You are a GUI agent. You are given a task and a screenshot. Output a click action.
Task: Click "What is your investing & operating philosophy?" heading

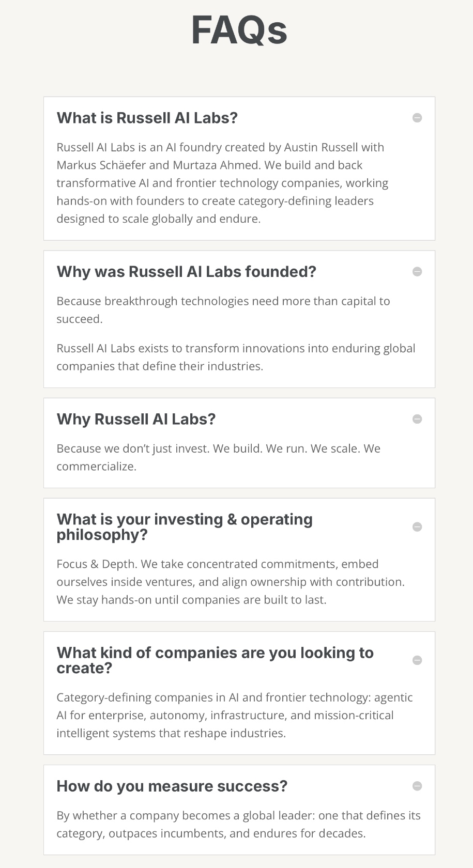click(185, 527)
